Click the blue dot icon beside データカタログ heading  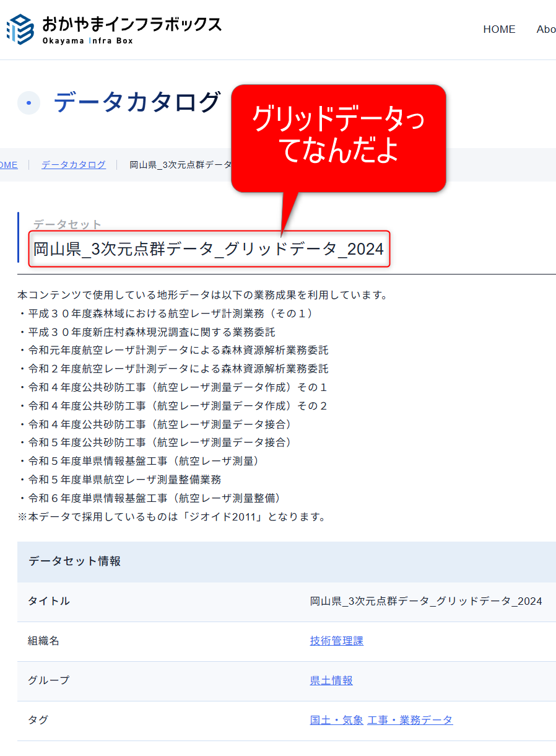coord(28,103)
